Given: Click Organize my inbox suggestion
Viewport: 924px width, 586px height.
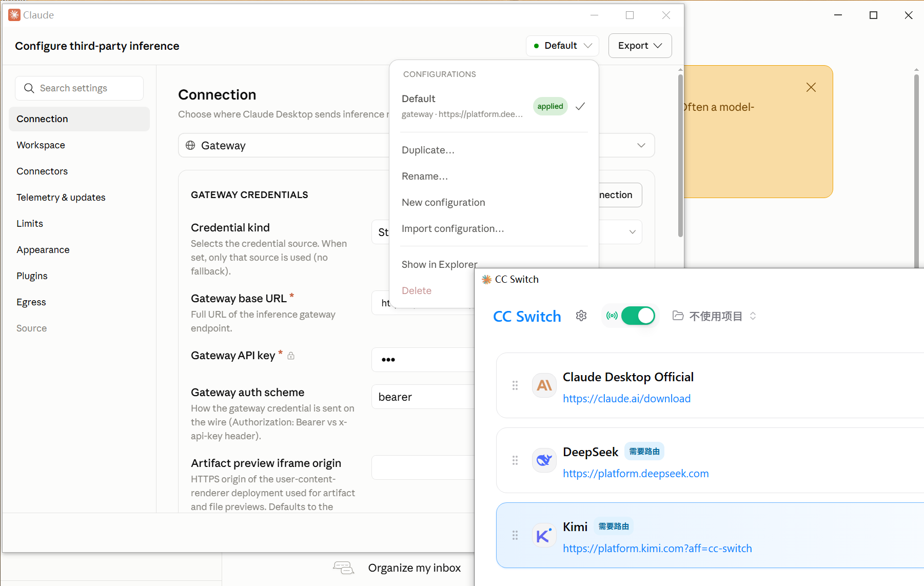Looking at the screenshot, I should (414, 568).
